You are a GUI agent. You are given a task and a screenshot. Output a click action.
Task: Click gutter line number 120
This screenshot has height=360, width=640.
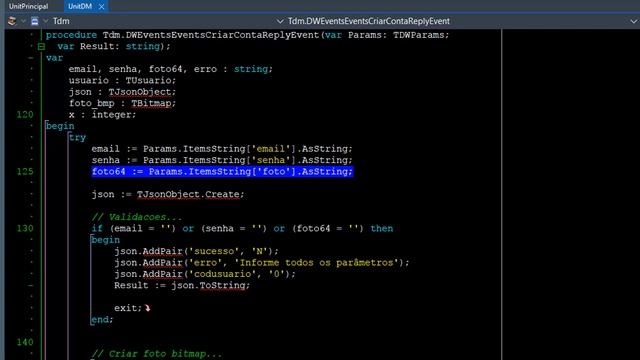point(25,115)
